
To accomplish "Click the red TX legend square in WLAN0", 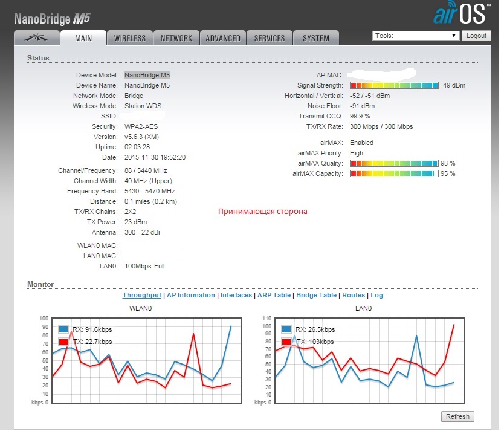I will 63,342.
